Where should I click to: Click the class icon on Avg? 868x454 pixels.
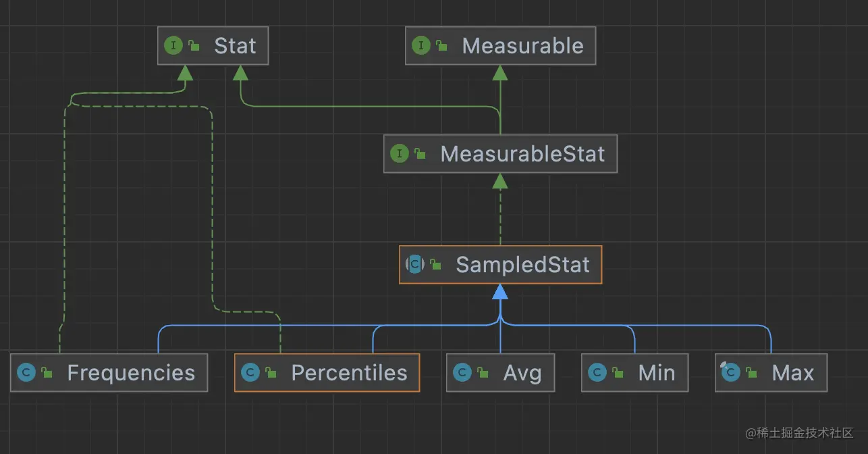coord(462,372)
